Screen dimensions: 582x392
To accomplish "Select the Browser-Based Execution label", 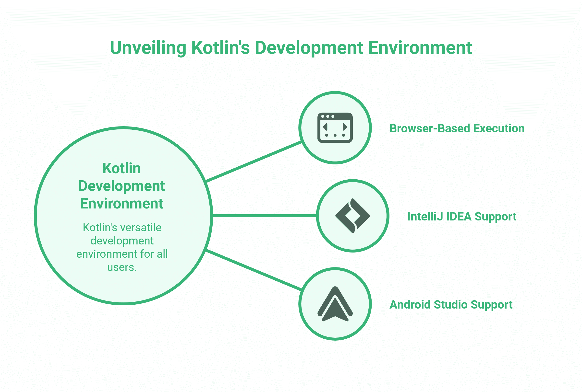I will [457, 128].
